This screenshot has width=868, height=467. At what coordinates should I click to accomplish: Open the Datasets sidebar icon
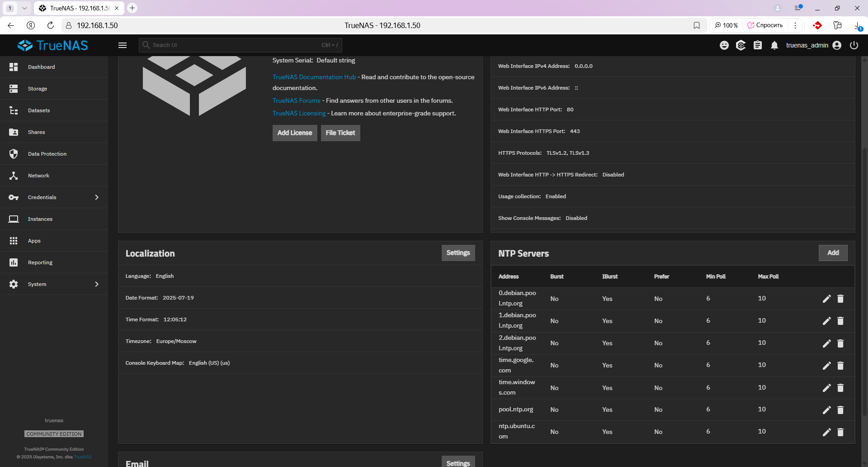[14, 110]
